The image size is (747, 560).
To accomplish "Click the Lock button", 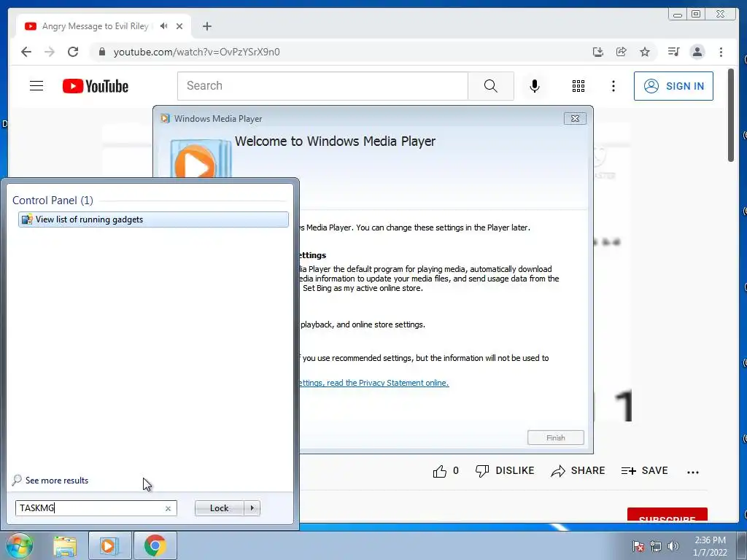I will [219, 508].
